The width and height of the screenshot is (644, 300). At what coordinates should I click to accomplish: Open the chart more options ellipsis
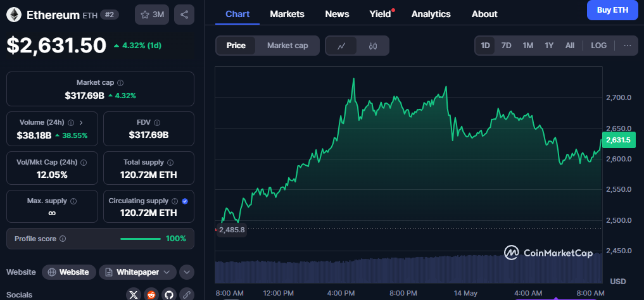(x=628, y=46)
